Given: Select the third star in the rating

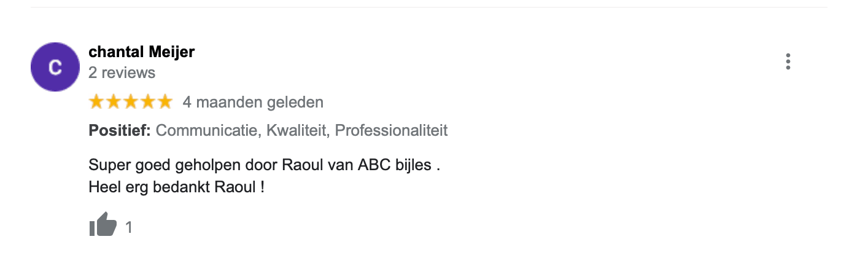Looking at the screenshot, I should [131, 102].
